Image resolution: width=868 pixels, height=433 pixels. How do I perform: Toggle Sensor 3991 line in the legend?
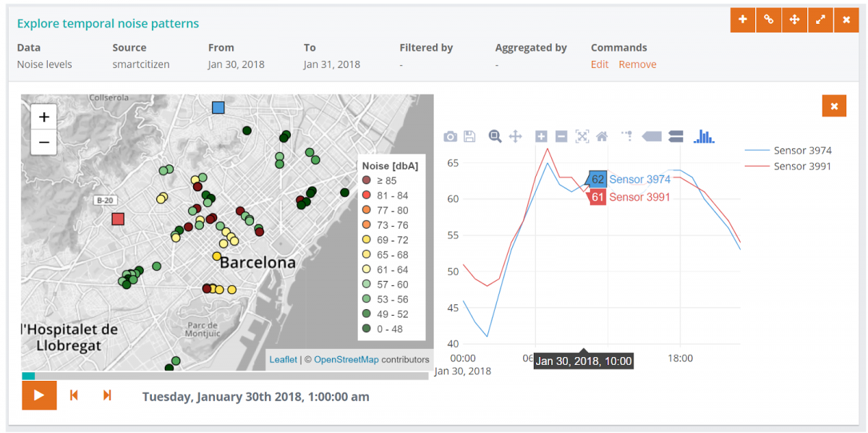802,167
